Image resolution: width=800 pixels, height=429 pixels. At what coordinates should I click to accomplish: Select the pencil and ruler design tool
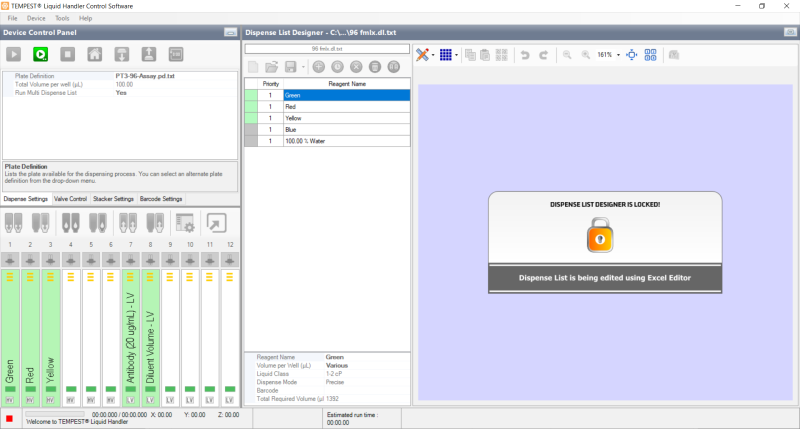click(422, 55)
